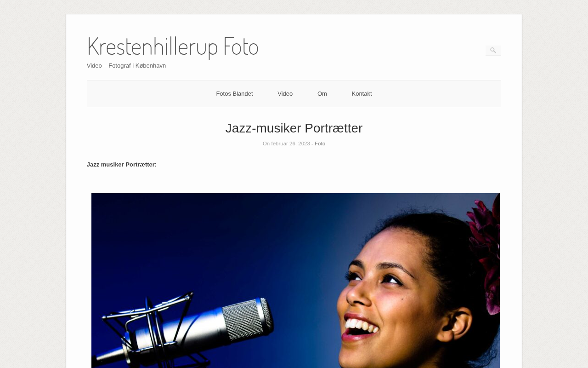Screen dimensions: 588x368
Task: Open the Foto category link
Action: point(320,144)
